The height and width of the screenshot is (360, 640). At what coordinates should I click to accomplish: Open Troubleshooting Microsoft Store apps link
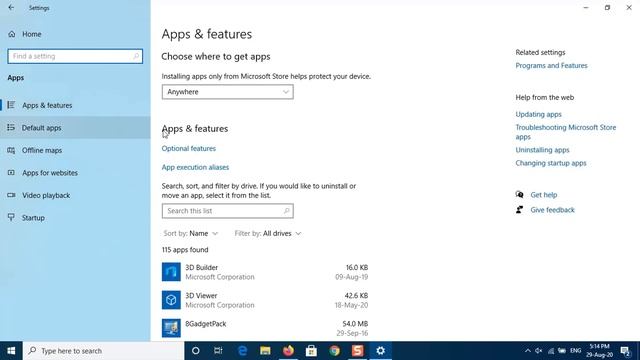coord(566,132)
